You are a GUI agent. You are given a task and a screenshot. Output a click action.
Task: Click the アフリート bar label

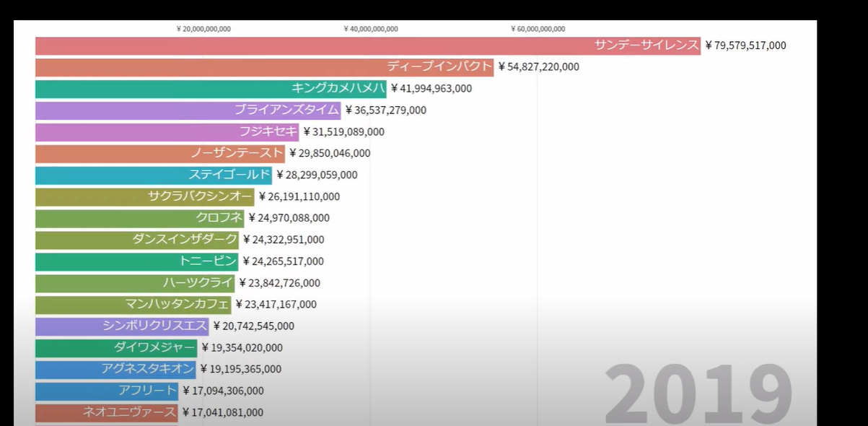coord(148,391)
